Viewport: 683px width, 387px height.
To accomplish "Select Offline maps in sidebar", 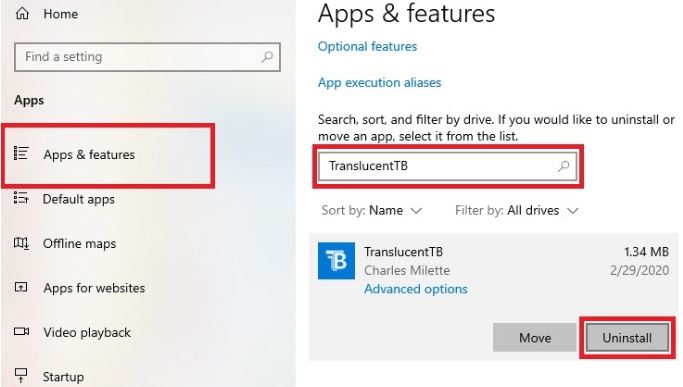I will pos(79,244).
